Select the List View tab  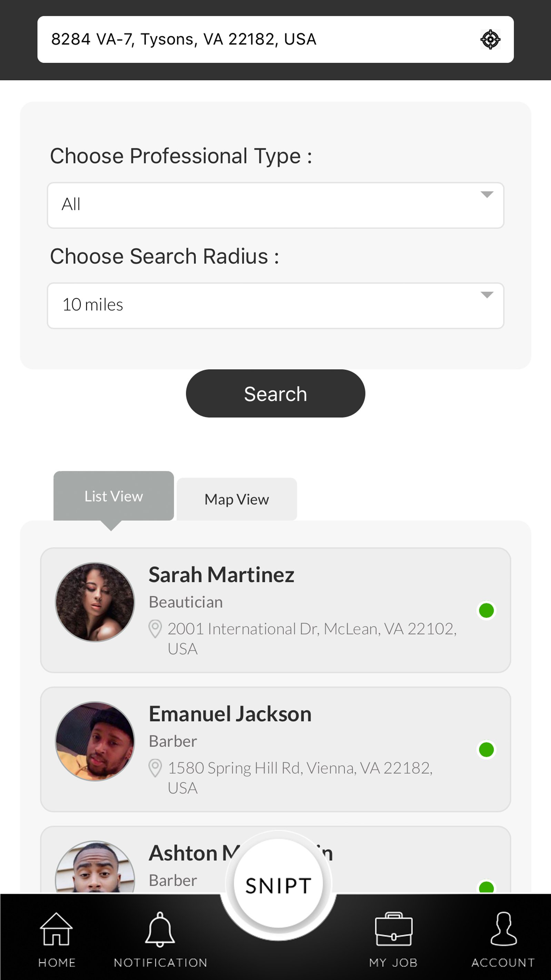pyautogui.click(x=113, y=496)
